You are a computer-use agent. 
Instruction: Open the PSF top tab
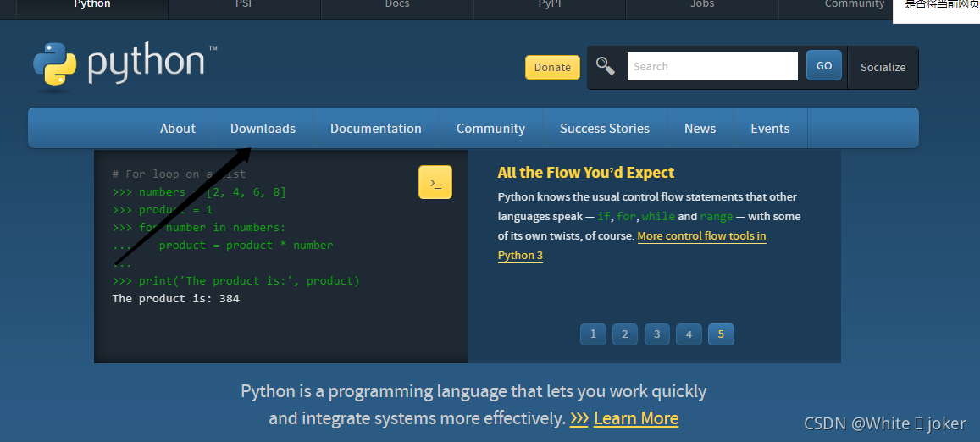coord(245,5)
